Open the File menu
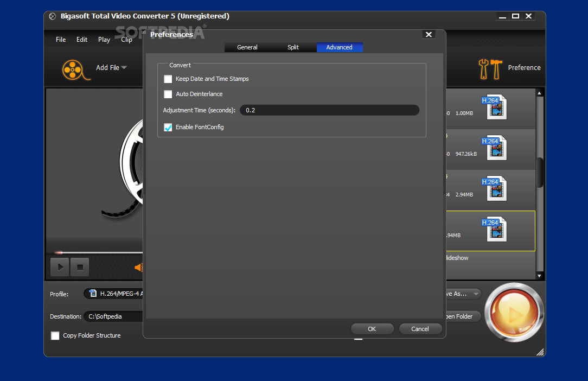Image resolution: width=588 pixels, height=381 pixels. tap(61, 40)
